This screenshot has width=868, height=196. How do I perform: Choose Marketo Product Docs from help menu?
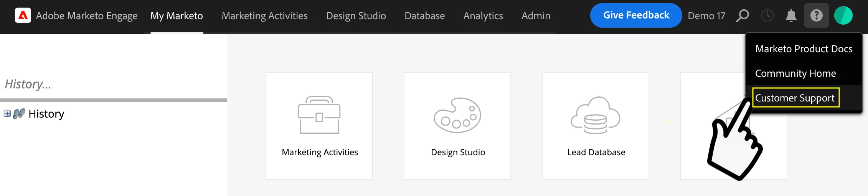point(804,49)
